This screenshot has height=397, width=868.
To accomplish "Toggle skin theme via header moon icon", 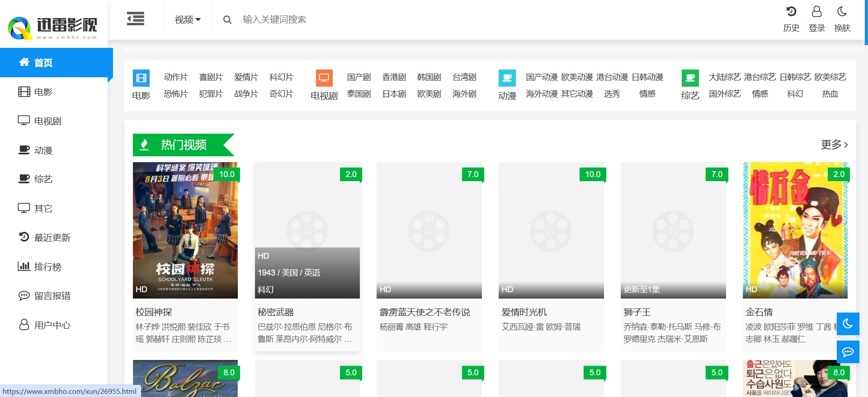I will [842, 12].
